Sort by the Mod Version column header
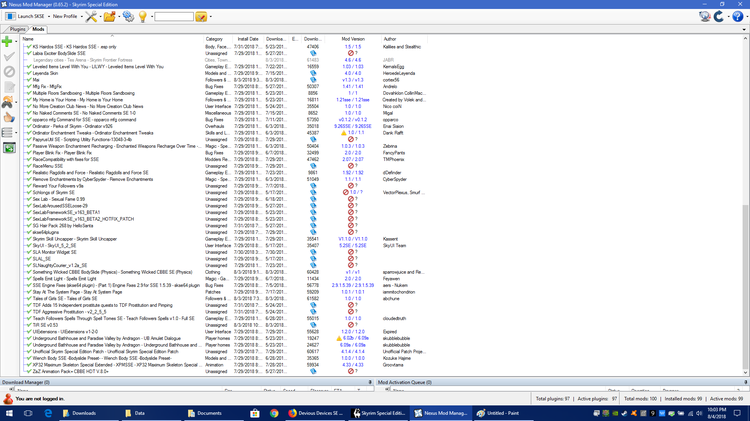The width and height of the screenshot is (750, 421). click(353, 39)
